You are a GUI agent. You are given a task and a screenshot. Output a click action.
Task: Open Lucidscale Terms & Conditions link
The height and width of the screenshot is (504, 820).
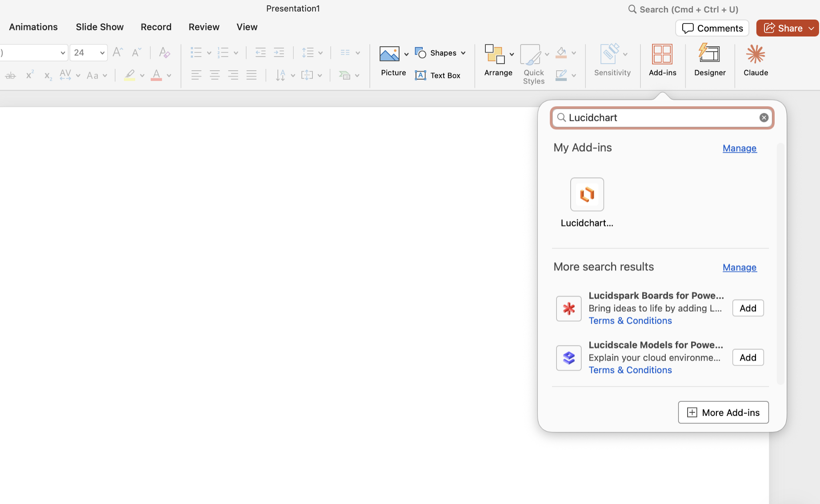pos(630,370)
